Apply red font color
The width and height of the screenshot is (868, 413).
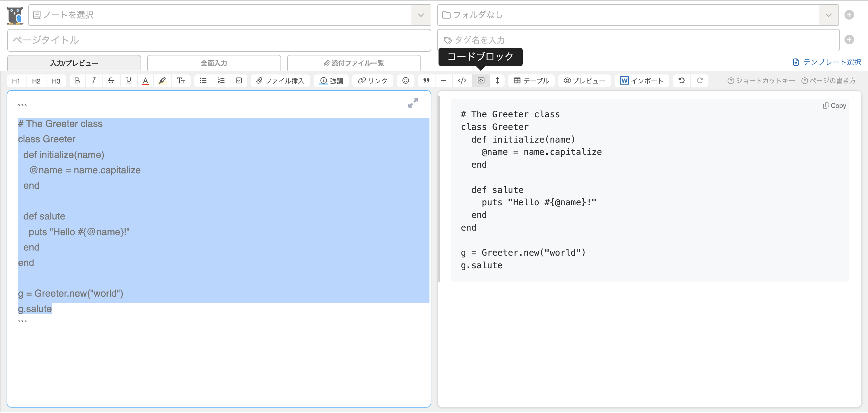coord(145,80)
